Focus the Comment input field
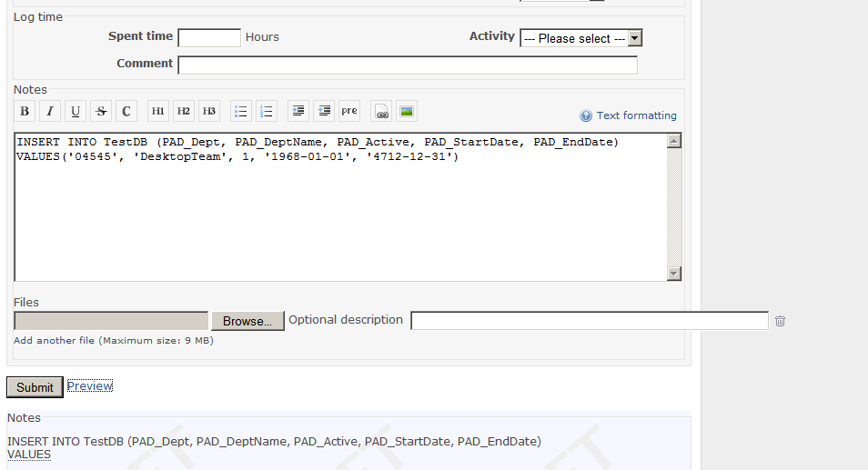868x470 pixels. click(x=408, y=65)
